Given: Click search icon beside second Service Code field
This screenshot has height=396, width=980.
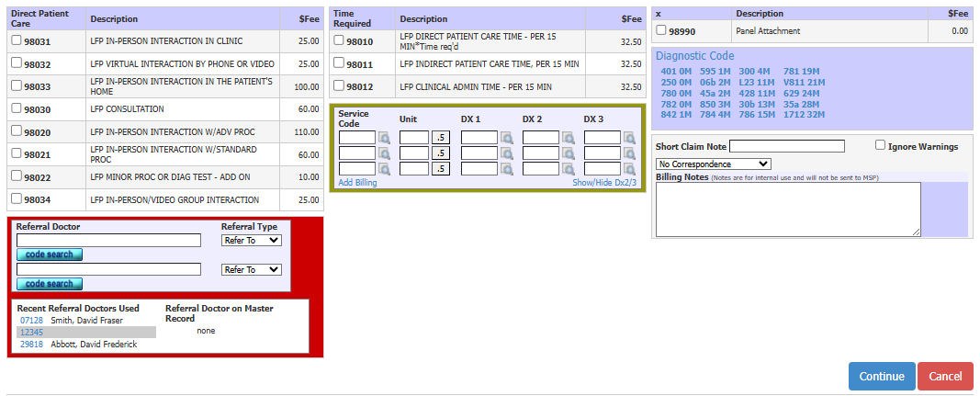Looking at the screenshot, I should [385, 153].
